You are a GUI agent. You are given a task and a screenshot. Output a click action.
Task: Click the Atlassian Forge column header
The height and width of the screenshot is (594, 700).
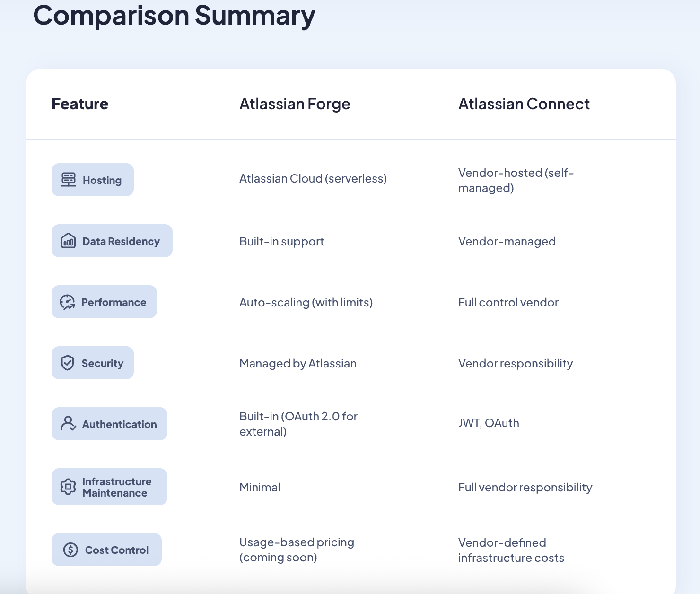click(295, 104)
